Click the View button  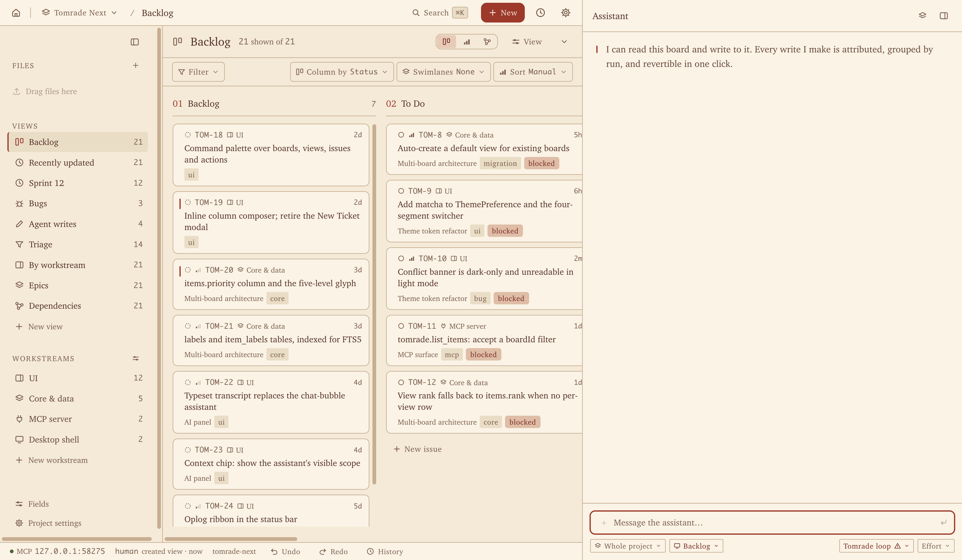coord(527,42)
